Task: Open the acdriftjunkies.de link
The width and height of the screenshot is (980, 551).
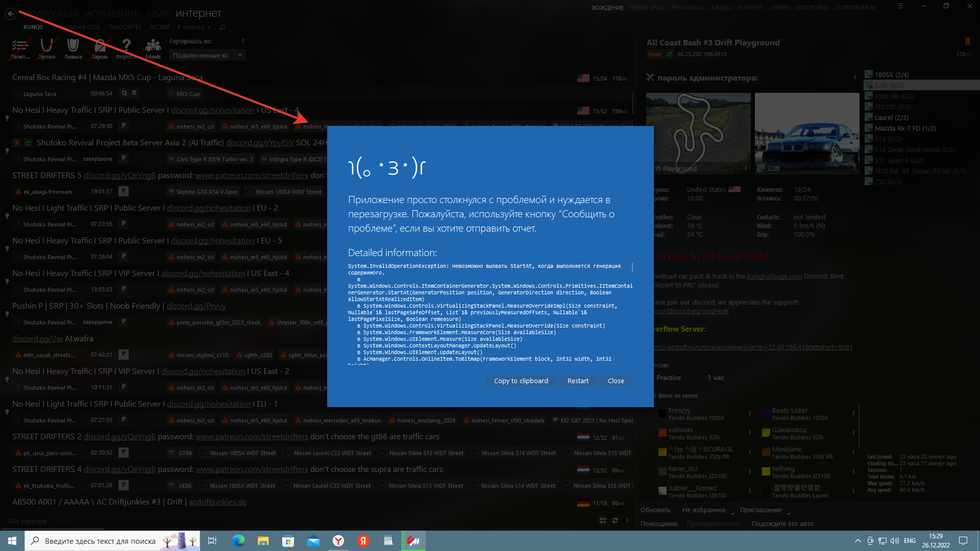Action: (217, 502)
